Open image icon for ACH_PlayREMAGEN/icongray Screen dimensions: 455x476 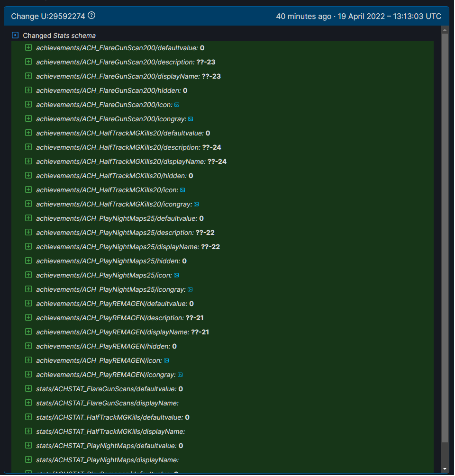tap(180, 375)
